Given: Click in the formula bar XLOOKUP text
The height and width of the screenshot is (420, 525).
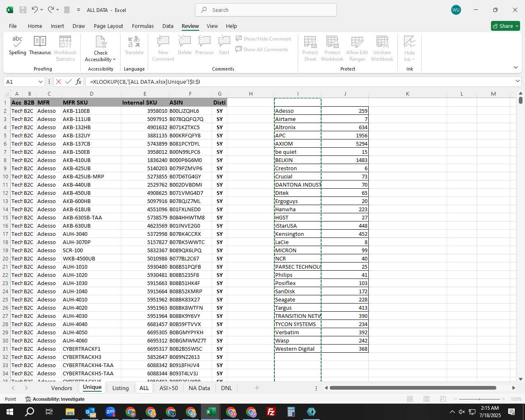Looking at the screenshot, I should coord(145,82).
